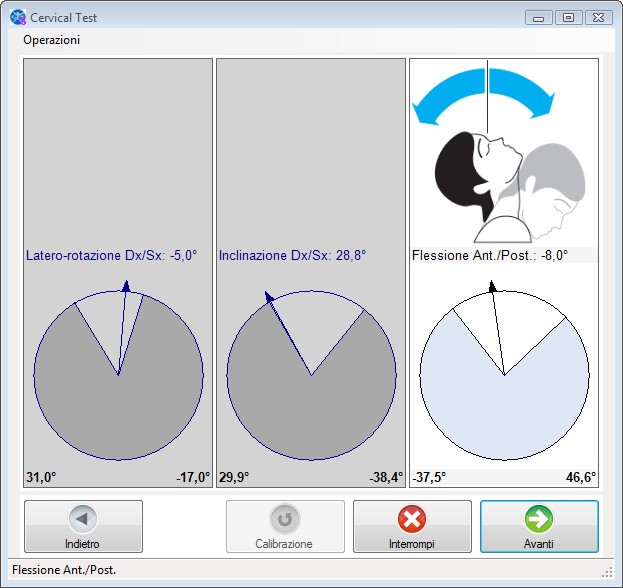The height and width of the screenshot is (588, 623).
Task: Click the needle arrowhead on the Inclinazione gauge
Action: tap(269, 297)
